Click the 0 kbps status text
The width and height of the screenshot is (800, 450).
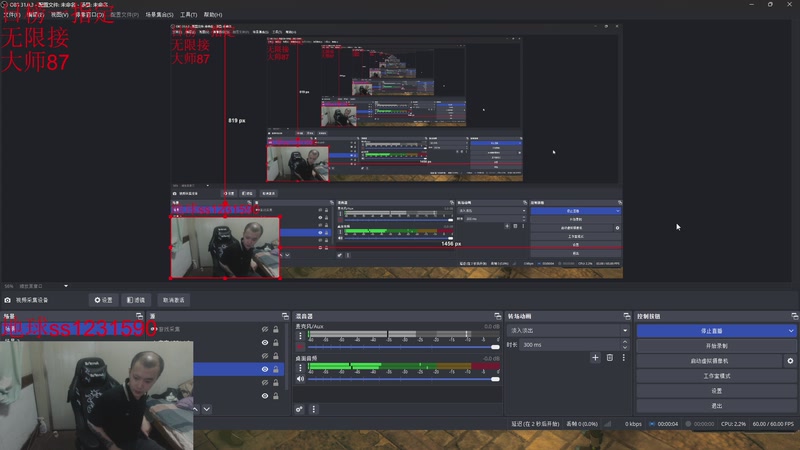[633, 424]
